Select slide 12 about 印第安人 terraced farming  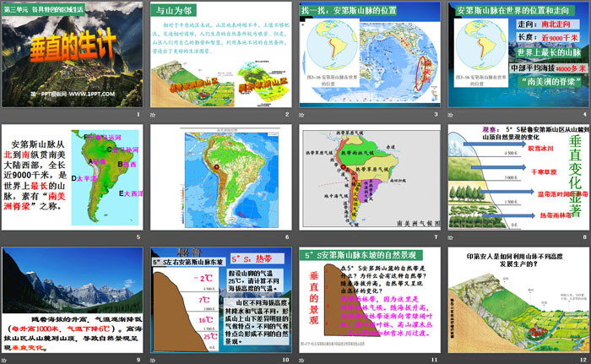click(518, 300)
